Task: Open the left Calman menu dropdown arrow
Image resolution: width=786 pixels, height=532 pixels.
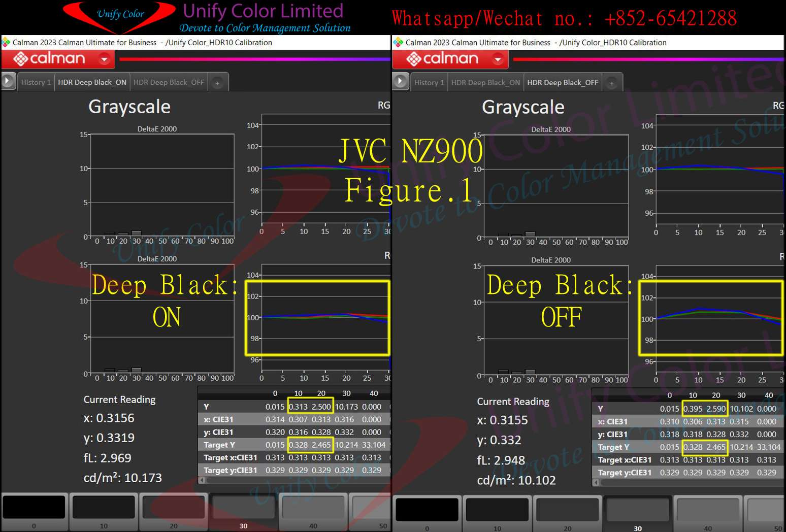Action: pos(104,59)
